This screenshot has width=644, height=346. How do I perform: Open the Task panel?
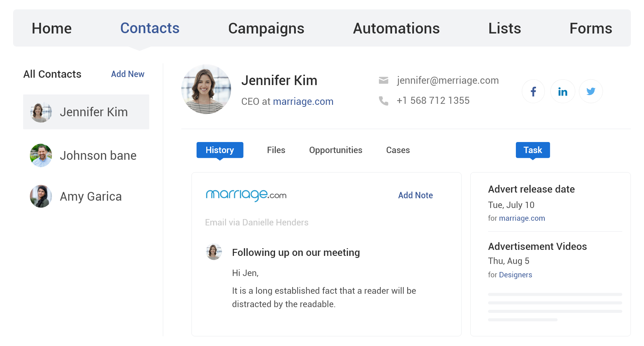[x=533, y=150]
